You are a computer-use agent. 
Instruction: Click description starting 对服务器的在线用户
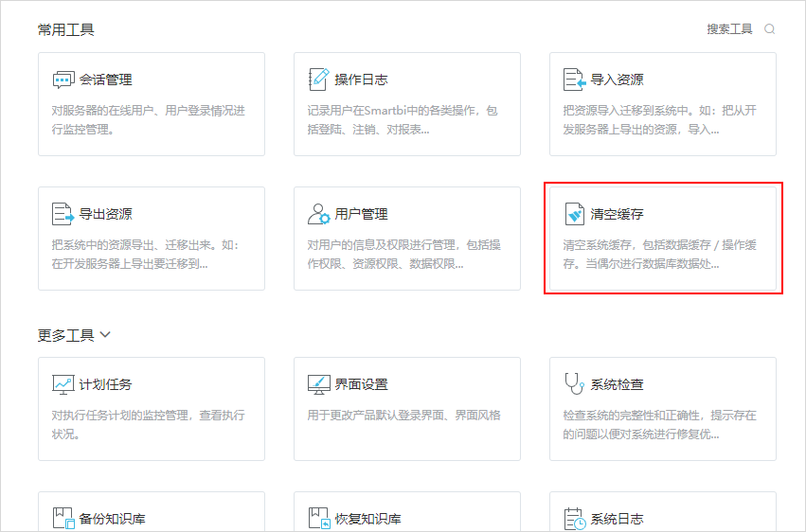pos(148,120)
